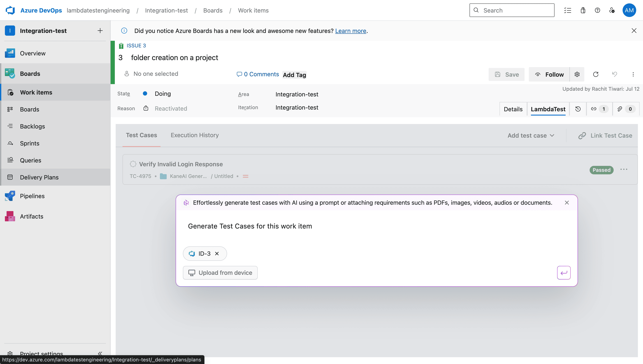The image size is (643, 364).
Task: Click the Upload from device button
Action: (220, 272)
